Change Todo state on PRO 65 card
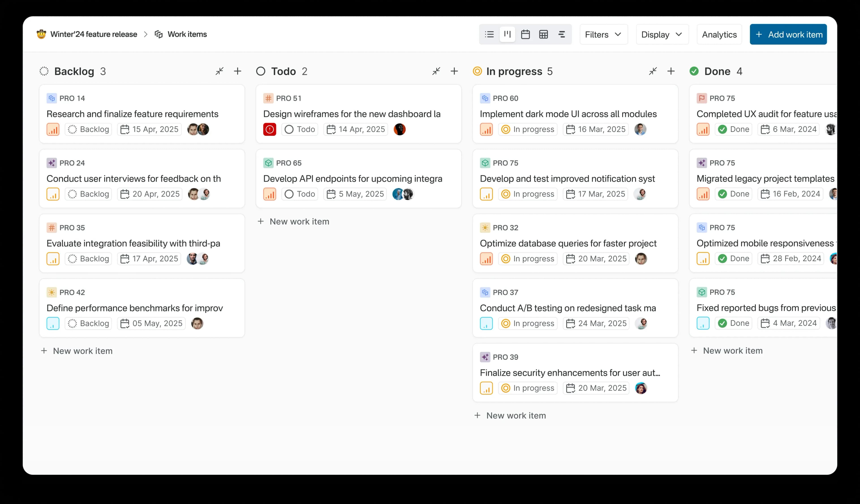Viewport: 860px width, 504px height. (300, 194)
